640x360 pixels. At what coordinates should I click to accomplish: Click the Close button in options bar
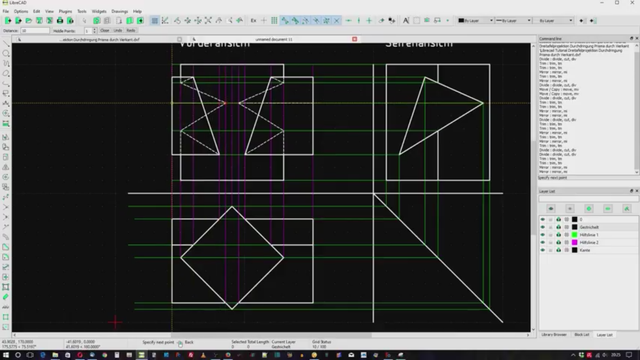click(104, 31)
